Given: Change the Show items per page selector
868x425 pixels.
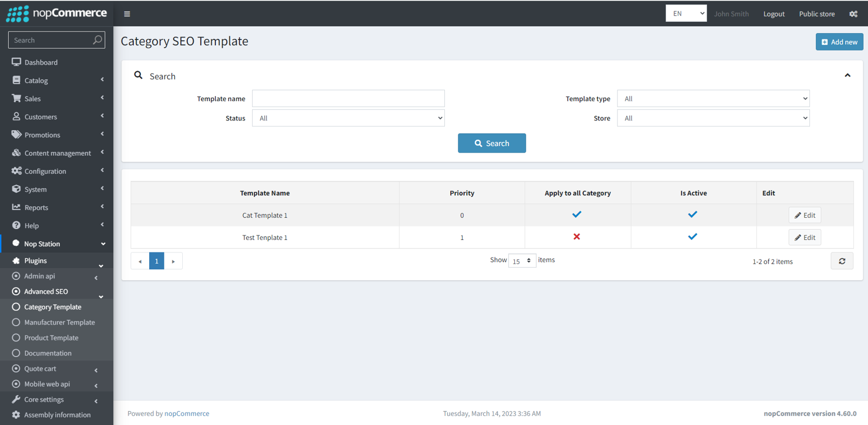Looking at the screenshot, I should pyautogui.click(x=522, y=261).
